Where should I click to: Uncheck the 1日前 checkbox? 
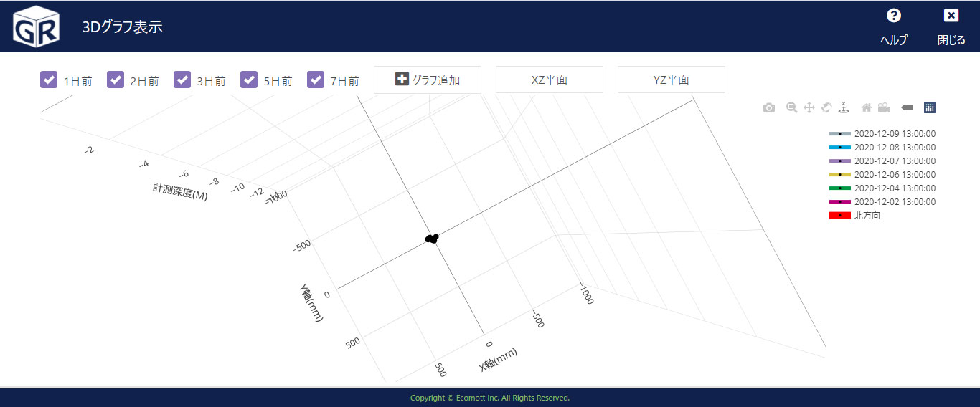pos(49,80)
